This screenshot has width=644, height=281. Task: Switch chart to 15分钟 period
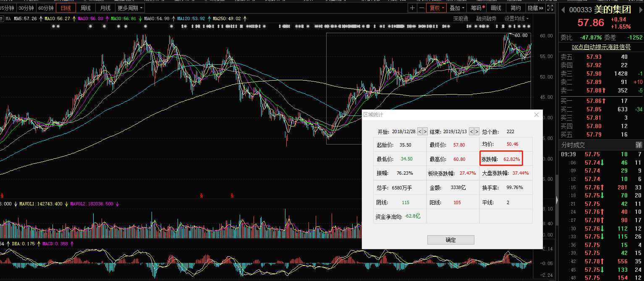click(8, 8)
